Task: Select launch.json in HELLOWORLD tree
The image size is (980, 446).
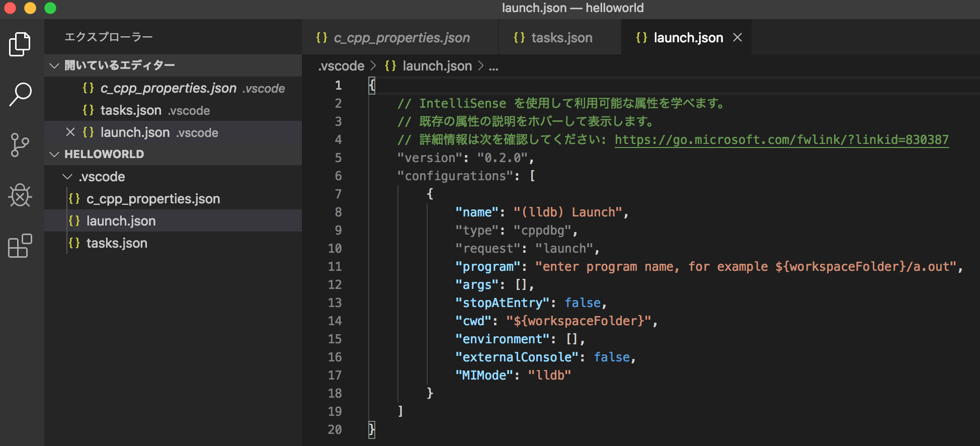Action: [x=173, y=221]
